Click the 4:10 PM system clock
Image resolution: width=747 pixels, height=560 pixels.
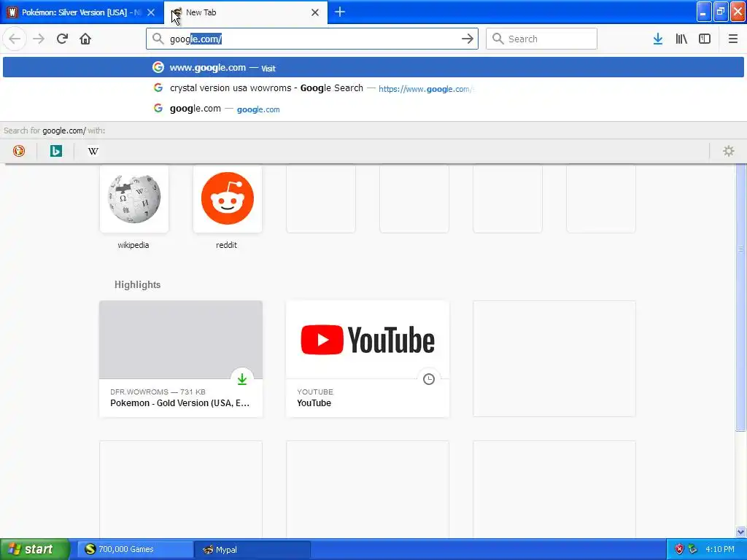point(720,549)
